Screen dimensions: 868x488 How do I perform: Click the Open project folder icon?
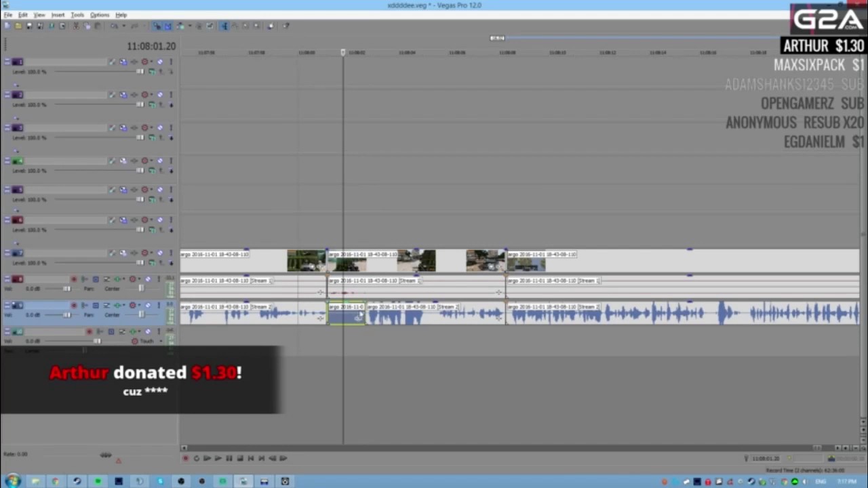coord(18,26)
